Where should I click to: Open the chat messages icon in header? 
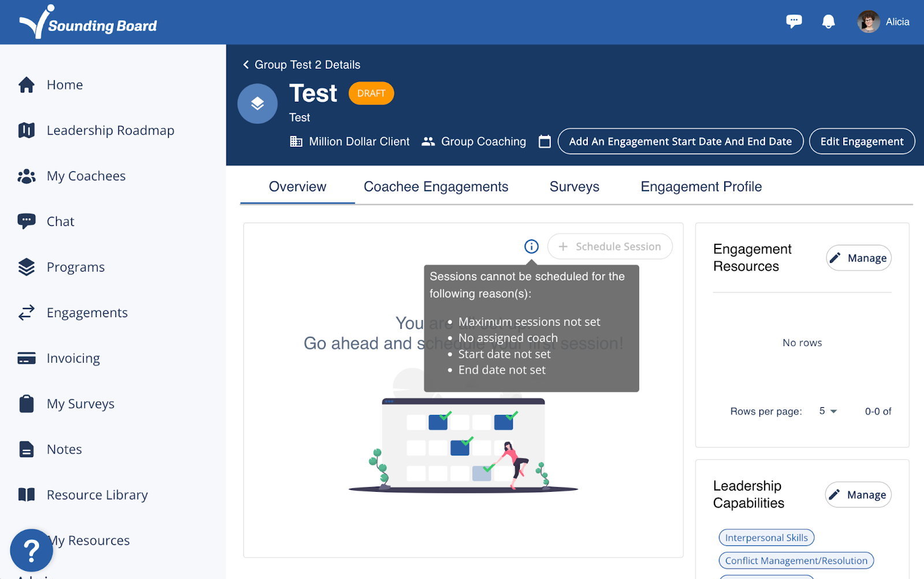[794, 22]
